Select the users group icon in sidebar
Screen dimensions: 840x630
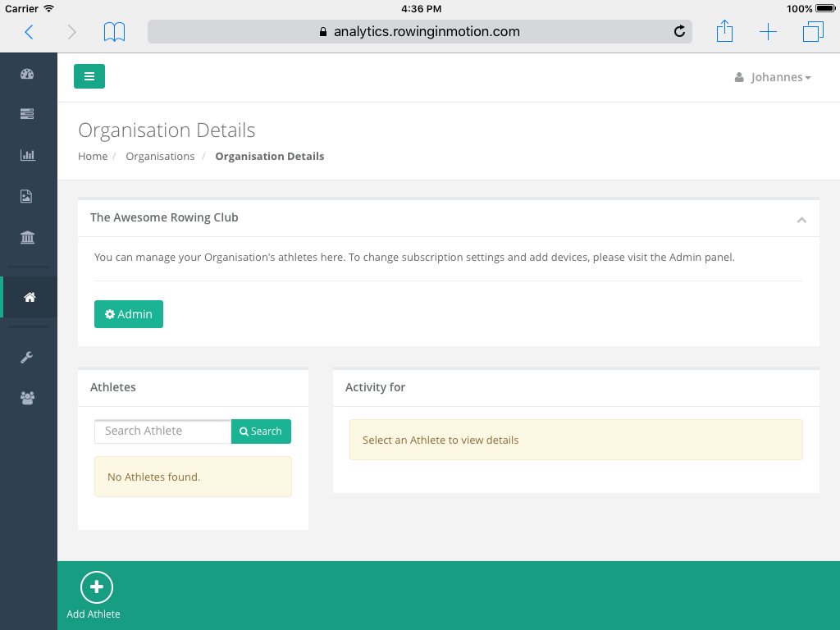pos(27,398)
